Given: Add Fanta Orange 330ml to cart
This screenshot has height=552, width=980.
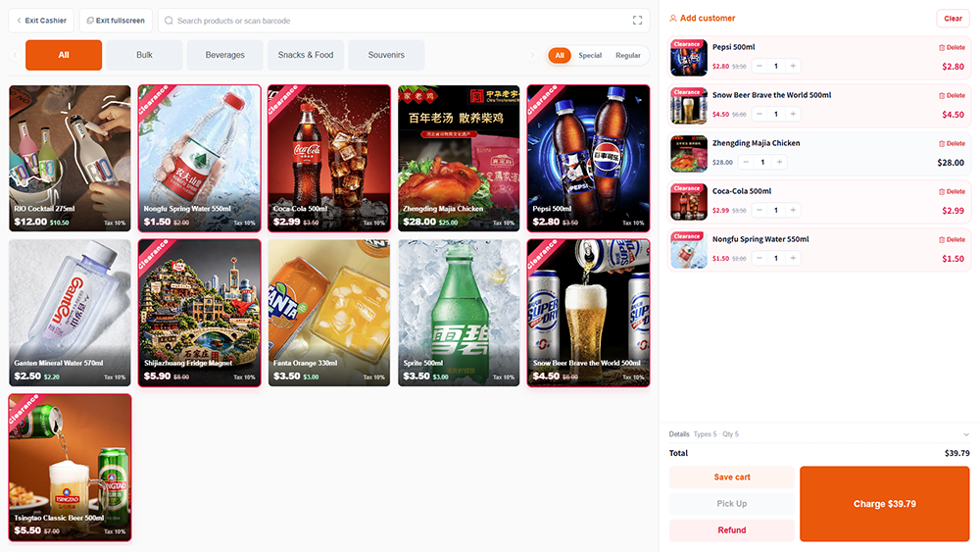Looking at the screenshot, I should (329, 313).
